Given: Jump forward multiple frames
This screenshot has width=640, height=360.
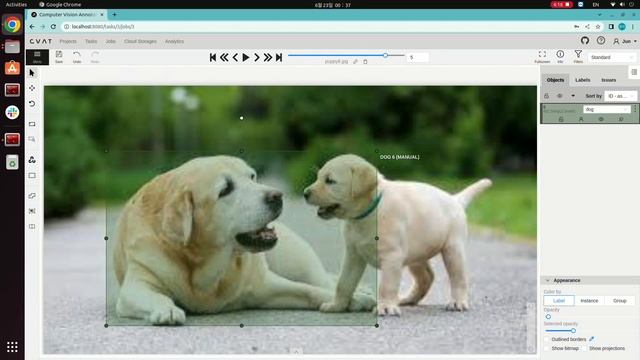Looking at the screenshot, I should [x=268, y=58].
